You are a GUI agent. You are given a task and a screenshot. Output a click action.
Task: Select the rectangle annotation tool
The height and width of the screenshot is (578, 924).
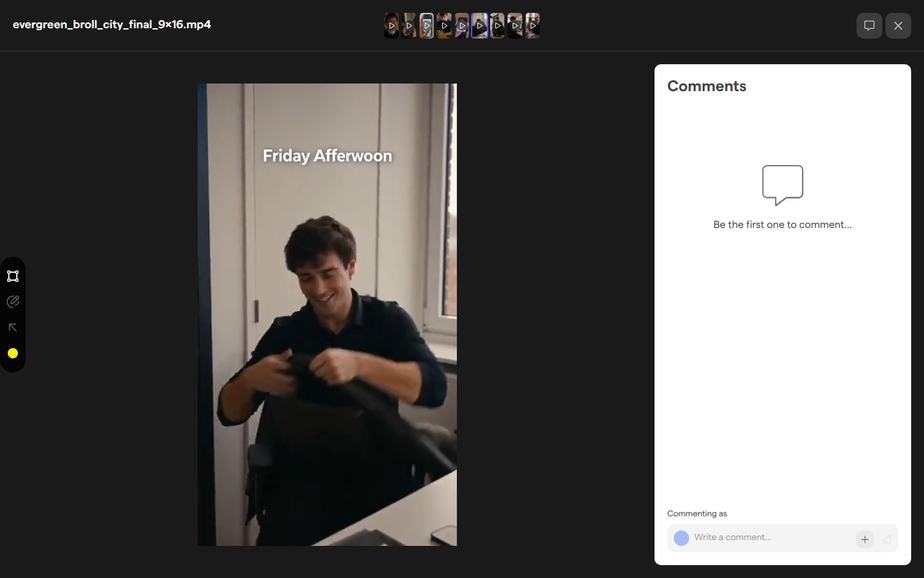pos(13,276)
